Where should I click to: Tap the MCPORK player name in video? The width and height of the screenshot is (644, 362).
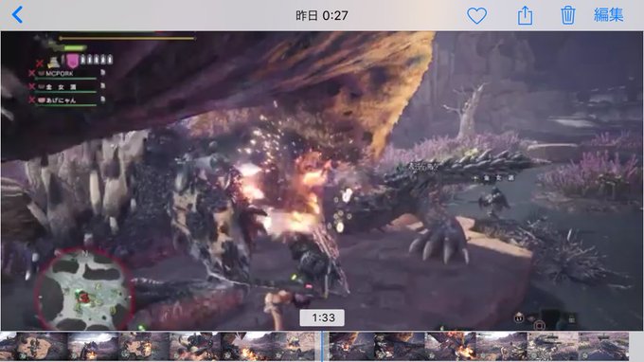[x=59, y=74]
